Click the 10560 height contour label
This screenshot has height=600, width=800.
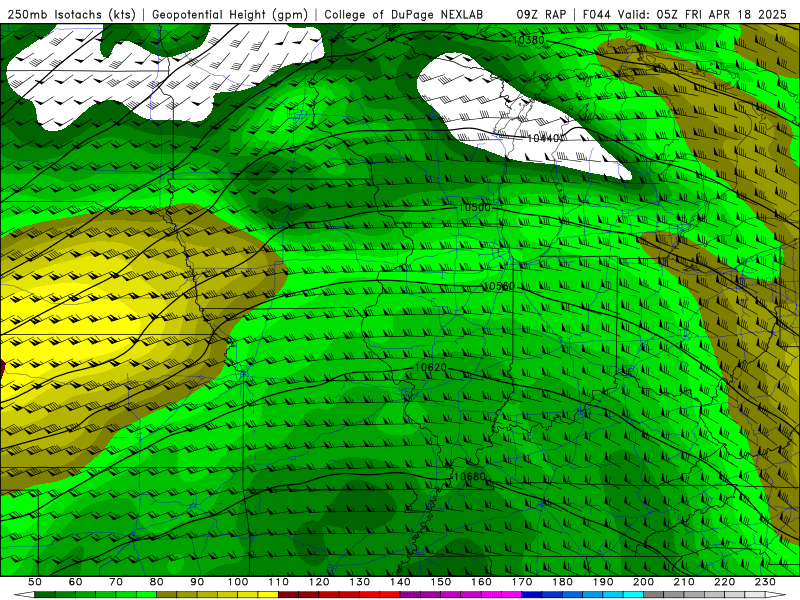tap(498, 287)
